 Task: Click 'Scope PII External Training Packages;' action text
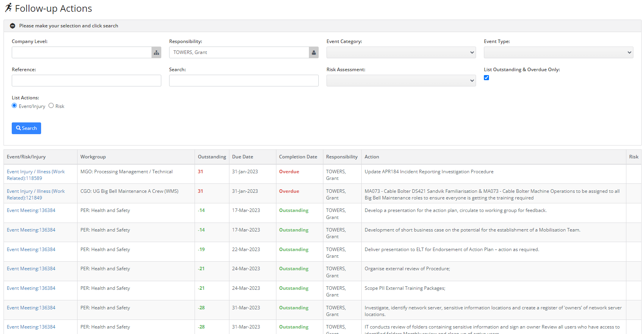[x=405, y=288]
